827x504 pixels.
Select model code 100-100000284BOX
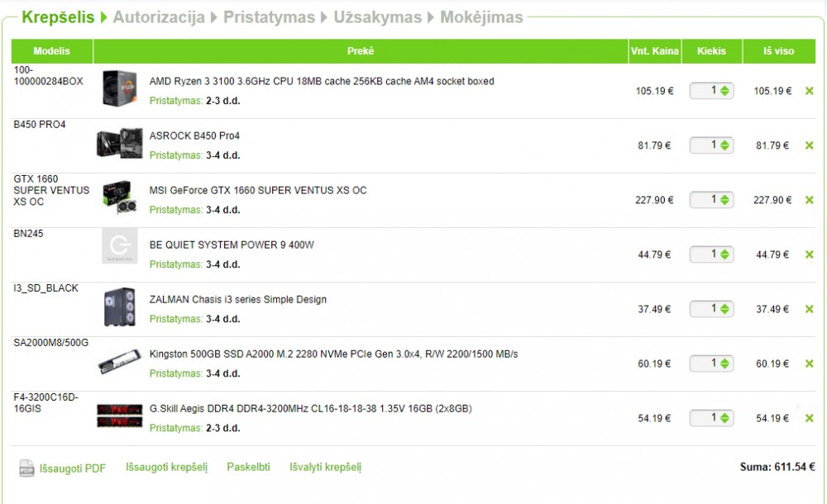[49, 75]
